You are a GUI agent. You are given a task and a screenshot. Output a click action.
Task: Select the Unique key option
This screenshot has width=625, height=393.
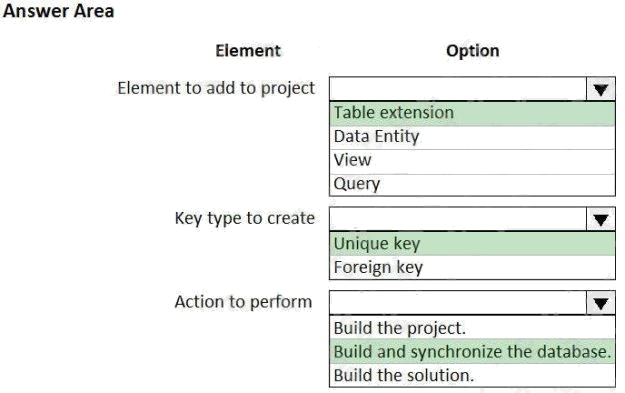tap(472, 244)
